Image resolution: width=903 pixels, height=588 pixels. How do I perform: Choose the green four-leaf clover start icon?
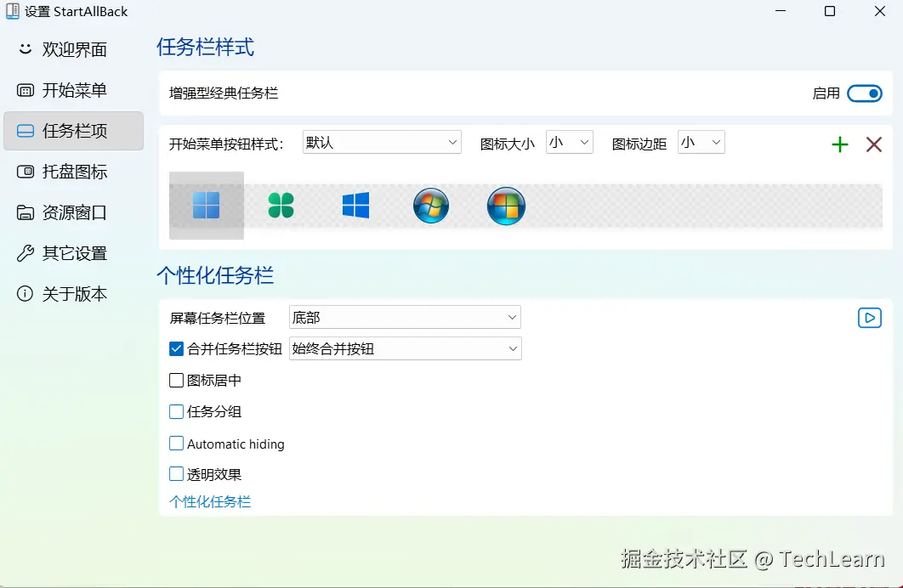click(281, 206)
